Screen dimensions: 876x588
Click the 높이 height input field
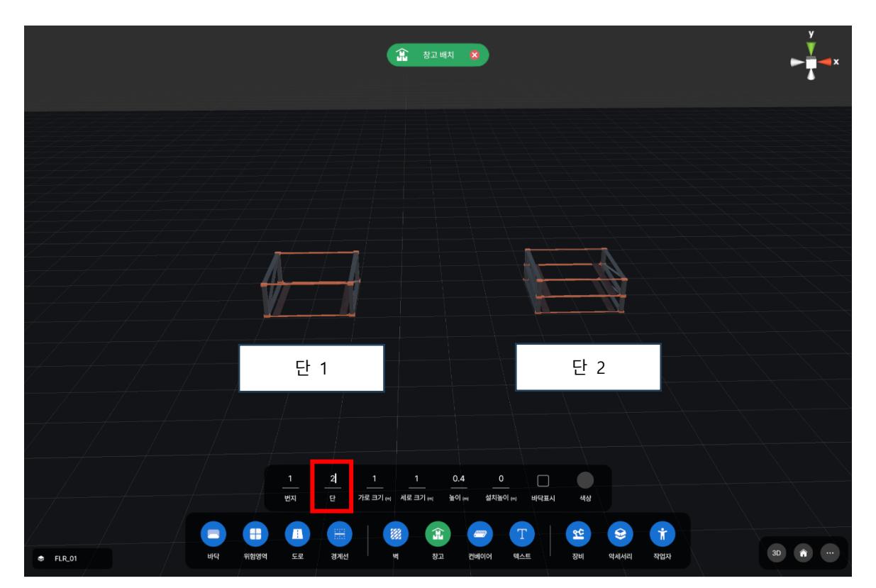pyautogui.click(x=458, y=479)
